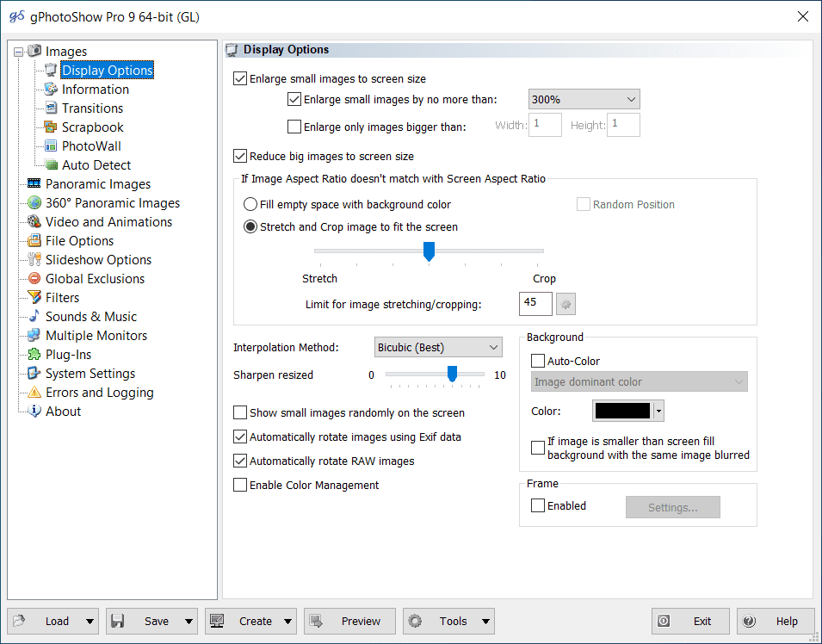This screenshot has width=822, height=644.
Task: Toggle Enlarge small images to screen size
Action: [x=240, y=78]
